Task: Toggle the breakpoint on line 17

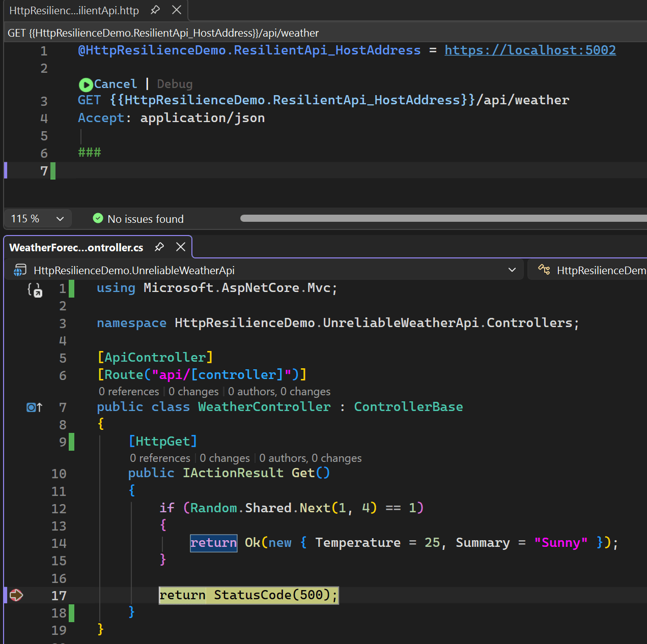Action: point(16,595)
